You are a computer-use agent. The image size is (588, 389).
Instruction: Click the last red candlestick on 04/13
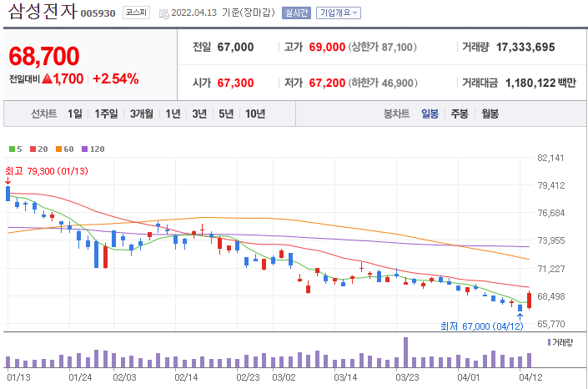coord(529,300)
